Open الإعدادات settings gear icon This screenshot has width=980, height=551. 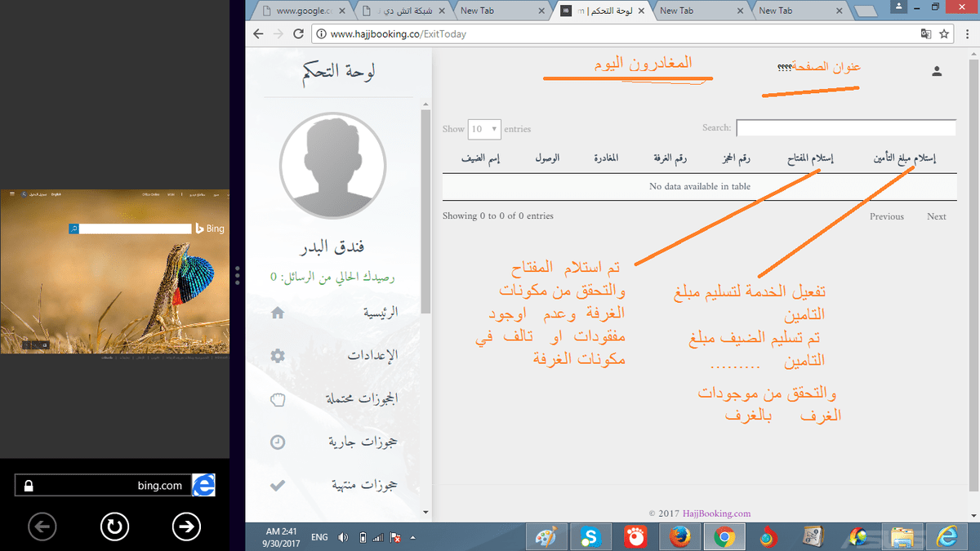pyautogui.click(x=277, y=356)
